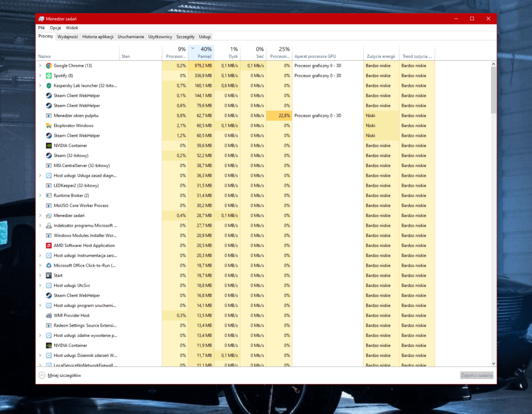Image resolution: width=532 pixels, height=414 pixels.
Task: Open the Widok menu
Action: [72, 28]
